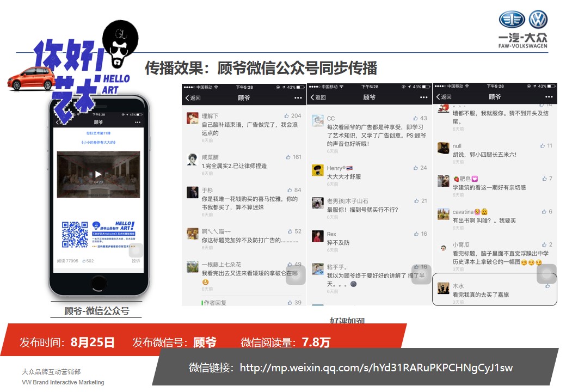Screen dimensions: 566x392
Task: Open the more menu above CC's comment
Action: tap(424, 97)
